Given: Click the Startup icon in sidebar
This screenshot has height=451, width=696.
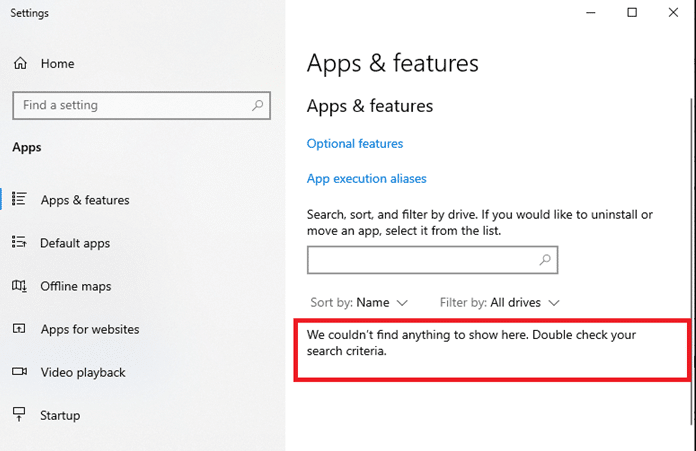Looking at the screenshot, I should 19,415.
